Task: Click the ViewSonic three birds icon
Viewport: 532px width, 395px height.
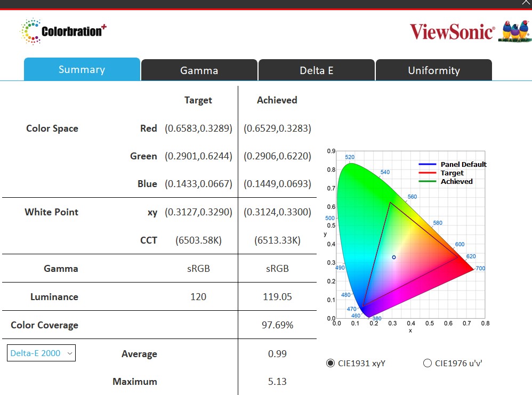Action: 514,31
